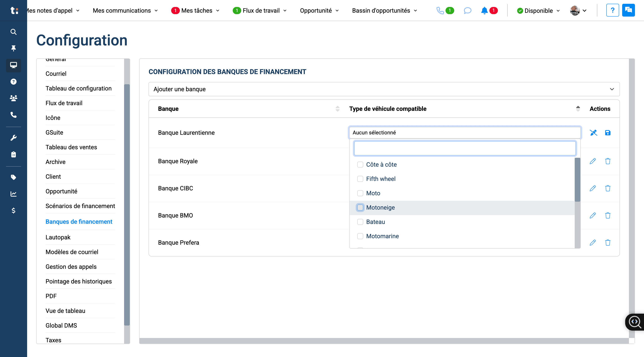This screenshot has height=357, width=644.
Task: Open the search icon in left sidebar
Action: [x=14, y=32]
